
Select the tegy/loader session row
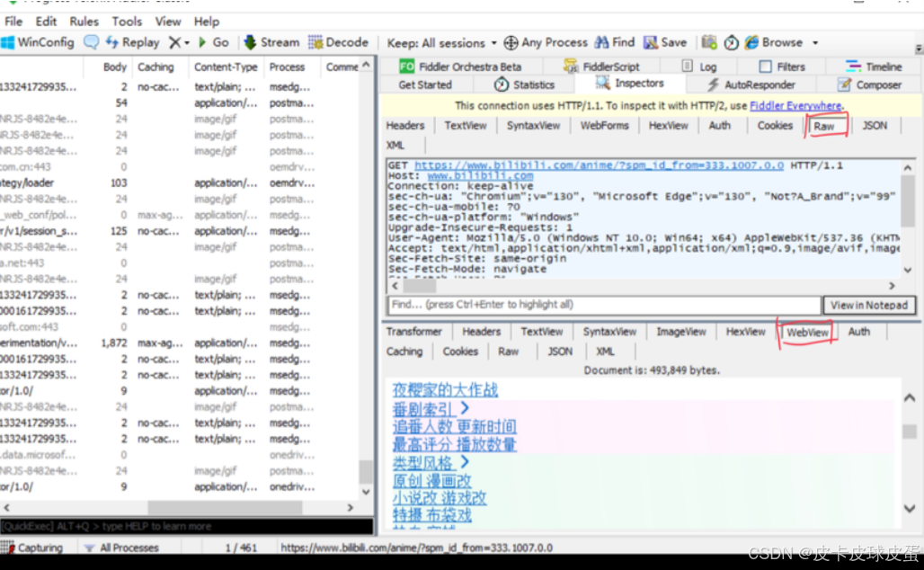179,183
